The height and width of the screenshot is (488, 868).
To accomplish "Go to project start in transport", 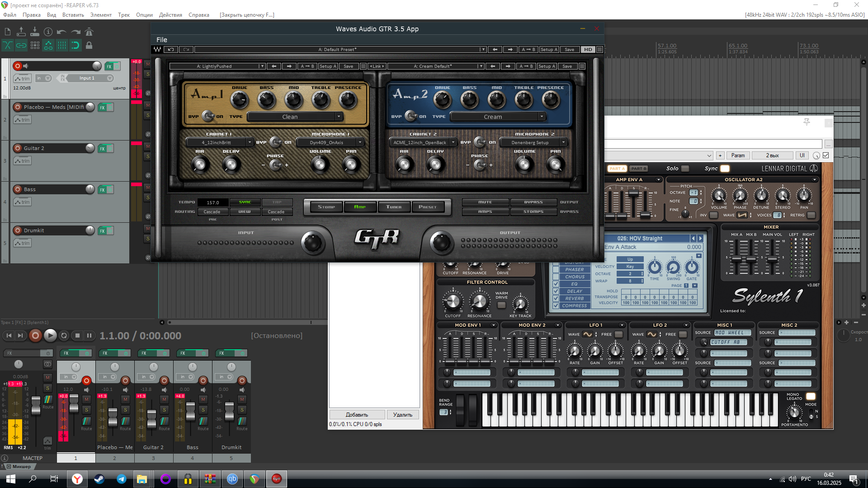I will click(9, 336).
